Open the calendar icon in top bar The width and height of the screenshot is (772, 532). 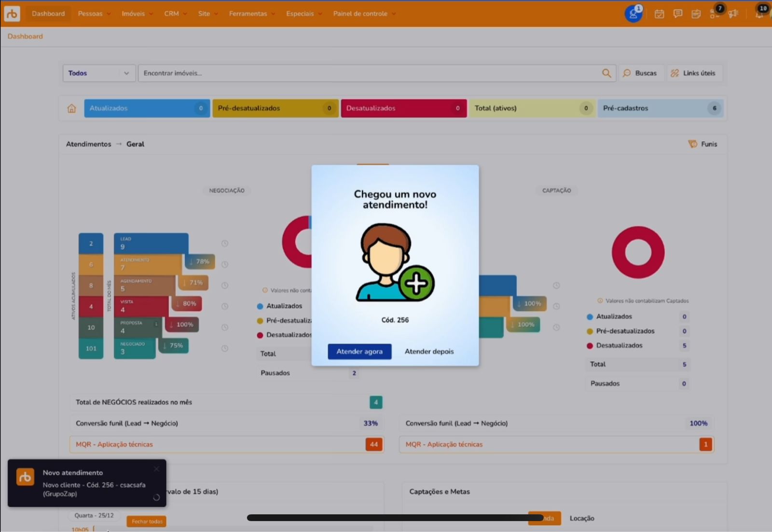659,14
